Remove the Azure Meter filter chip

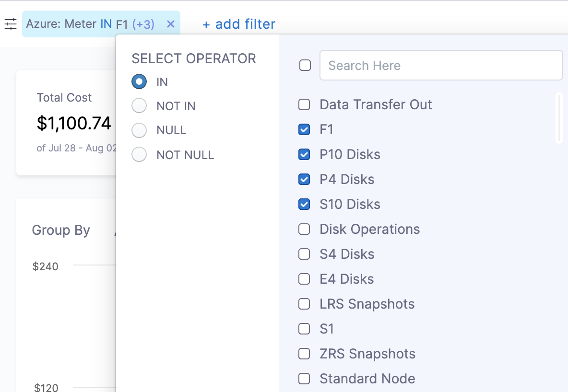[x=171, y=24]
